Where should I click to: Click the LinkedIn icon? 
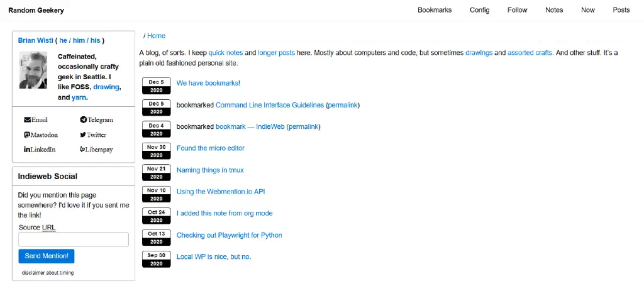(x=27, y=150)
